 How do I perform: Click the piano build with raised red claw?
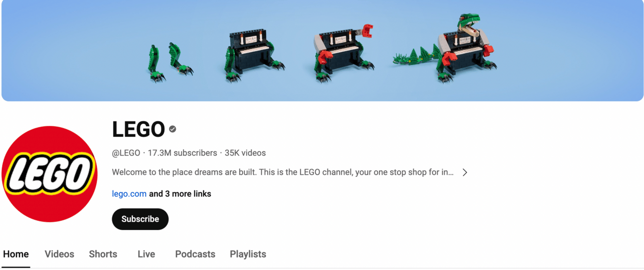click(344, 53)
